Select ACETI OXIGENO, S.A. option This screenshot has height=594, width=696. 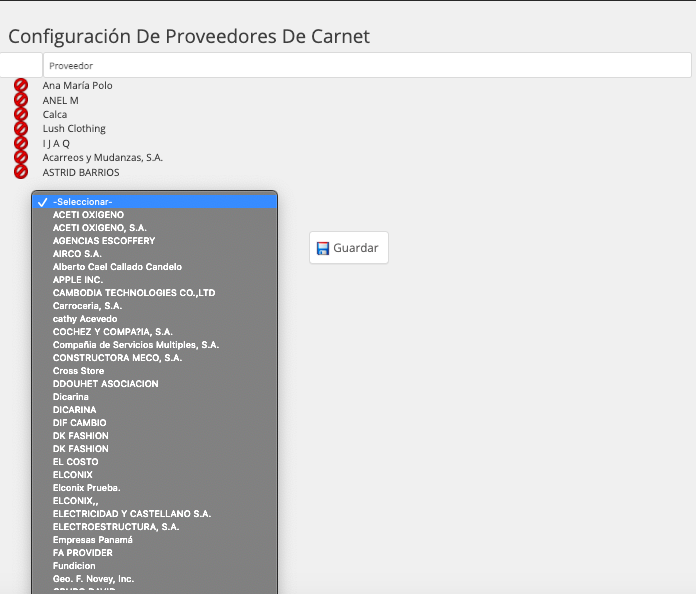click(x=154, y=228)
